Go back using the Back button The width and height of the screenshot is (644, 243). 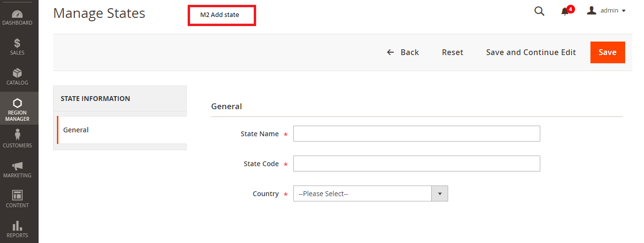[403, 52]
